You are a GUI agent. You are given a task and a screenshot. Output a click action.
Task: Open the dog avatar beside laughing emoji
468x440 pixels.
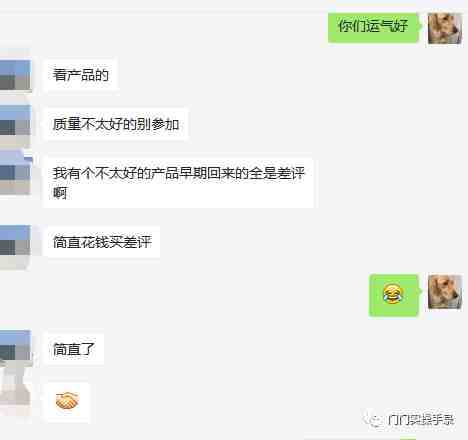(x=445, y=292)
